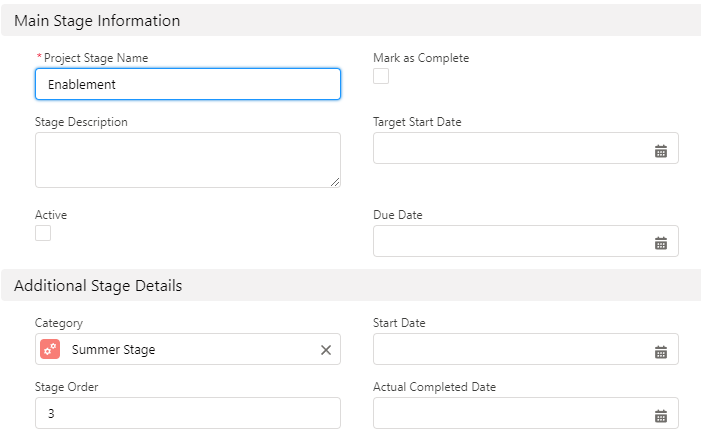Collapse the Main Stage Information section
Screen dimensions: 701x442
pyautogui.click(x=97, y=20)
